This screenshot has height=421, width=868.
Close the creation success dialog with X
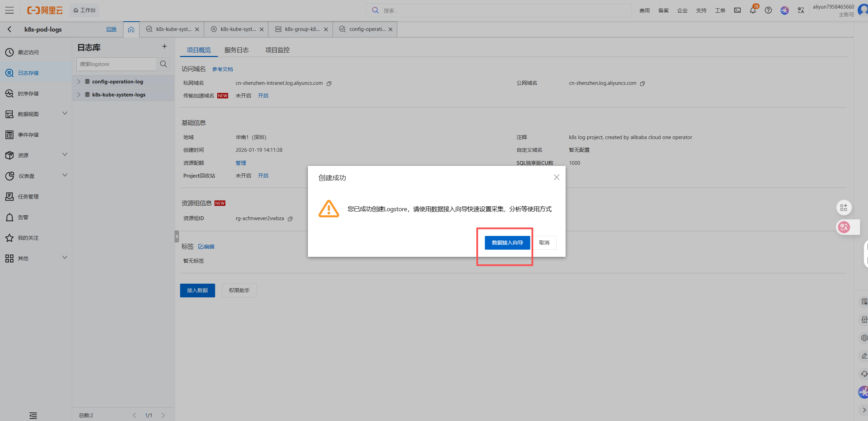point(556,177)
